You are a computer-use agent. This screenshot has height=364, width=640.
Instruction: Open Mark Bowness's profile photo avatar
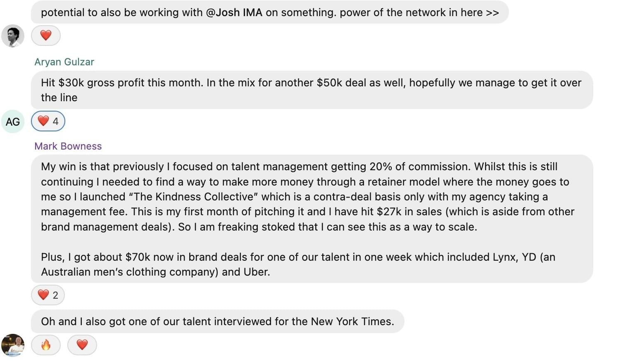13,345
